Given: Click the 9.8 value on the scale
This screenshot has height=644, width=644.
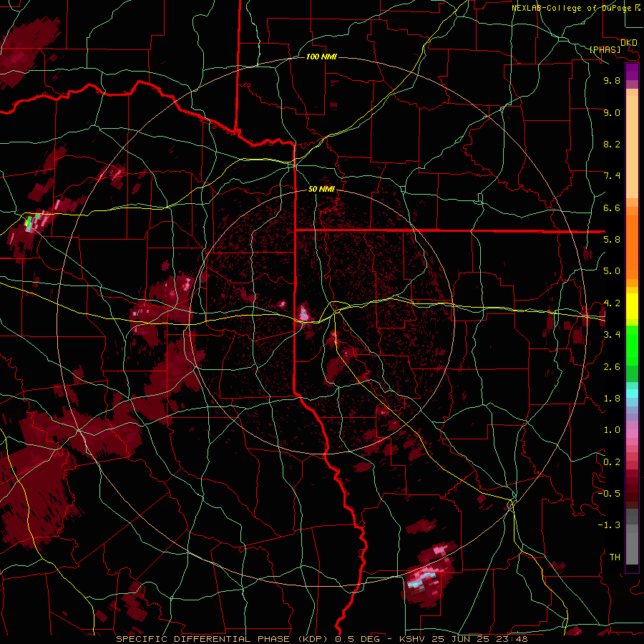Looking at the screenshot, I should pos(612,80).
